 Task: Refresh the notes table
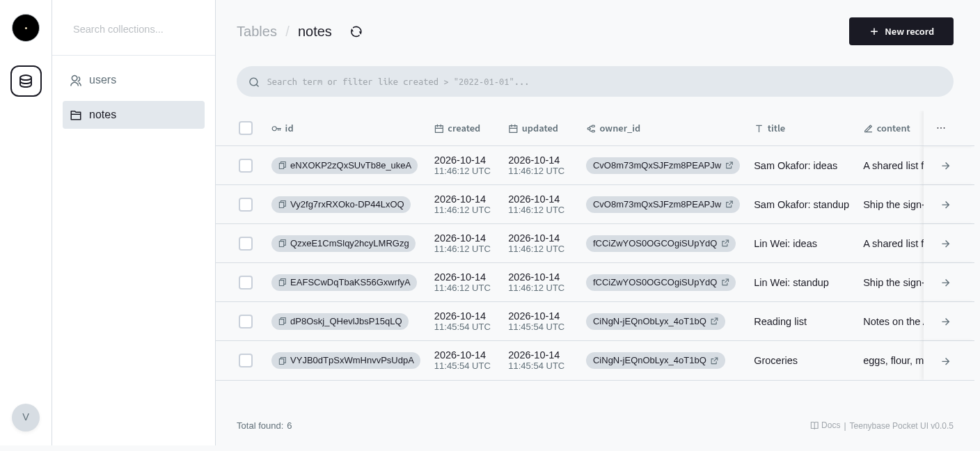(x=356, y=31)
